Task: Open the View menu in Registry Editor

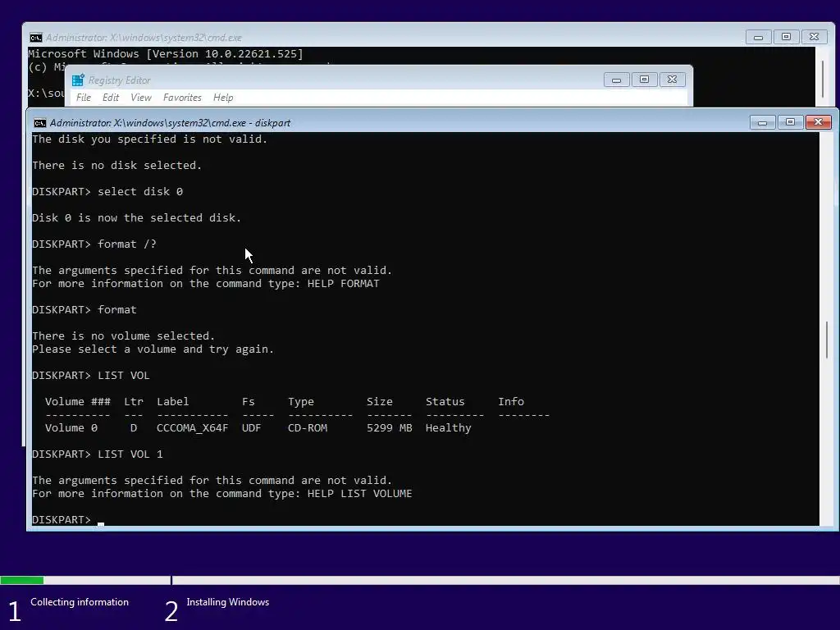Action: tap(141, 98)
